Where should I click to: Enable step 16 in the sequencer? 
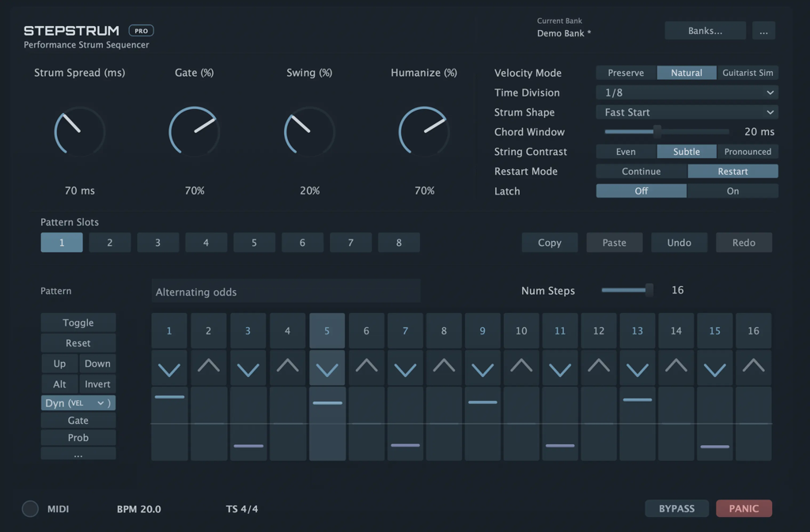754,330
